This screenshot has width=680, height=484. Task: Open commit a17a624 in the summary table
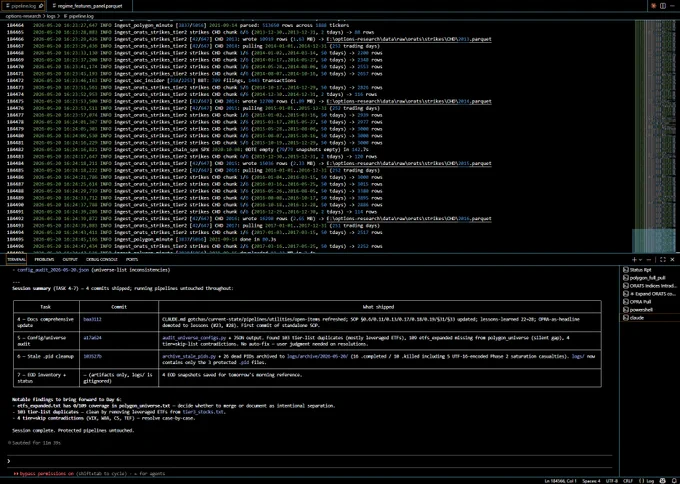point(92,337)
